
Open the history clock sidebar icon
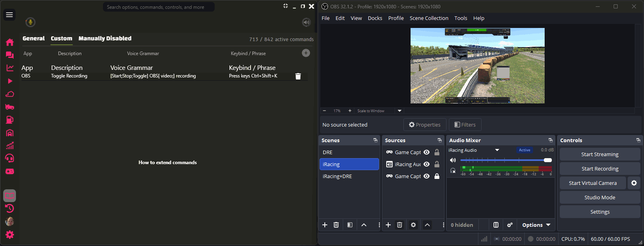tap(10, 208)
